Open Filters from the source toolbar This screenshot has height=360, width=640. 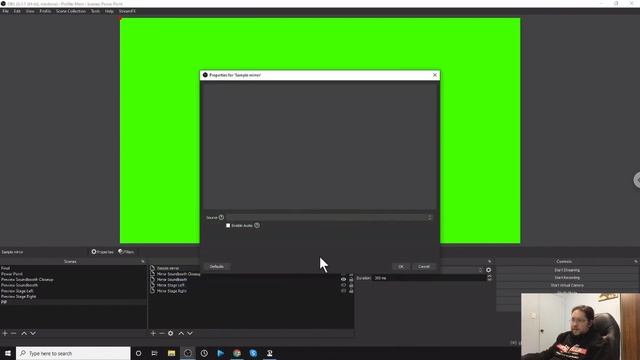pyautogui.click(x=126, y=252)
